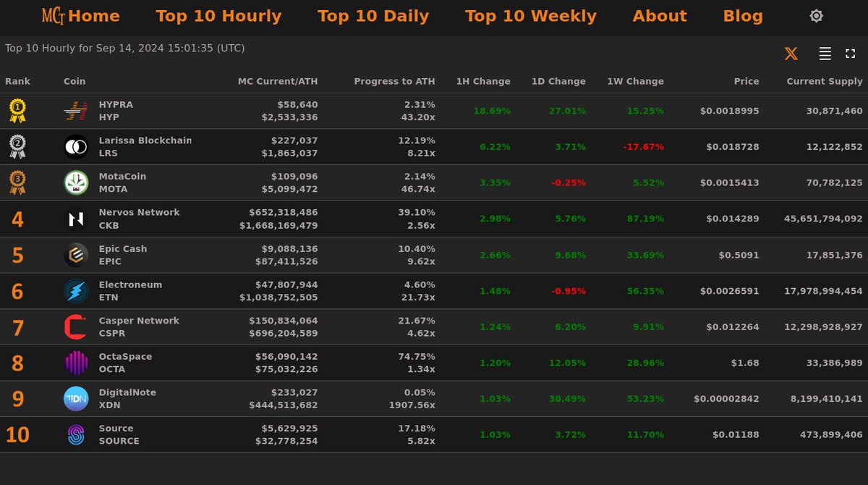Open the Electroneum name link
The width and height of the screenshot is (868, 485).
[130, 284]
